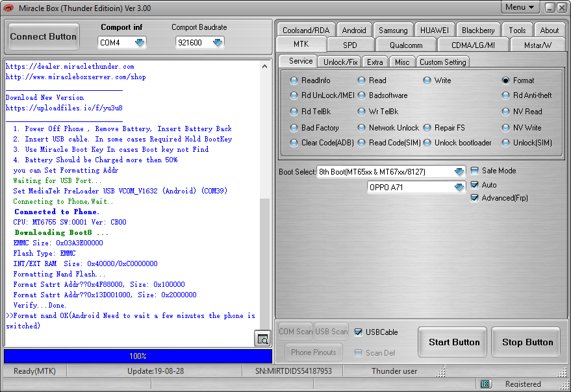Image resolution: width=571 pixels, height=392 pixels.
Task: Open the Misc sub-tab
Action: tap(402, 62)
